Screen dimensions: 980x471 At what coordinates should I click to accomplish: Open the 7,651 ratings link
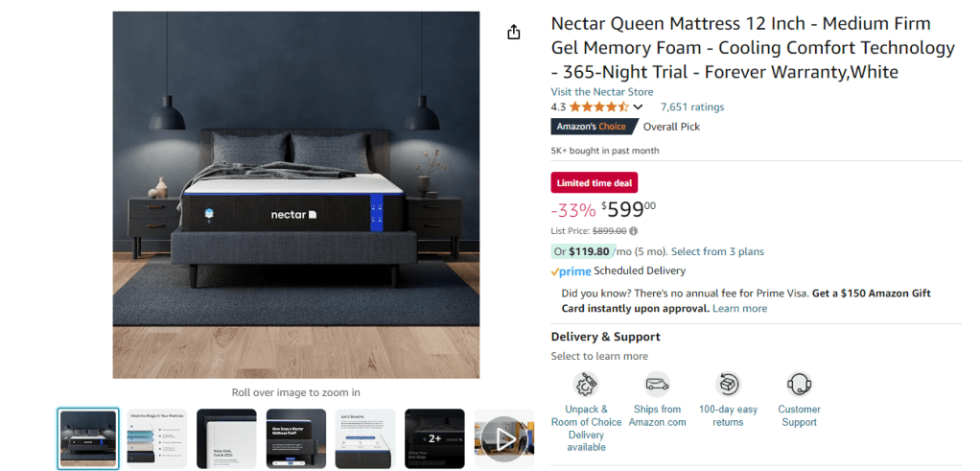point(692,107)
